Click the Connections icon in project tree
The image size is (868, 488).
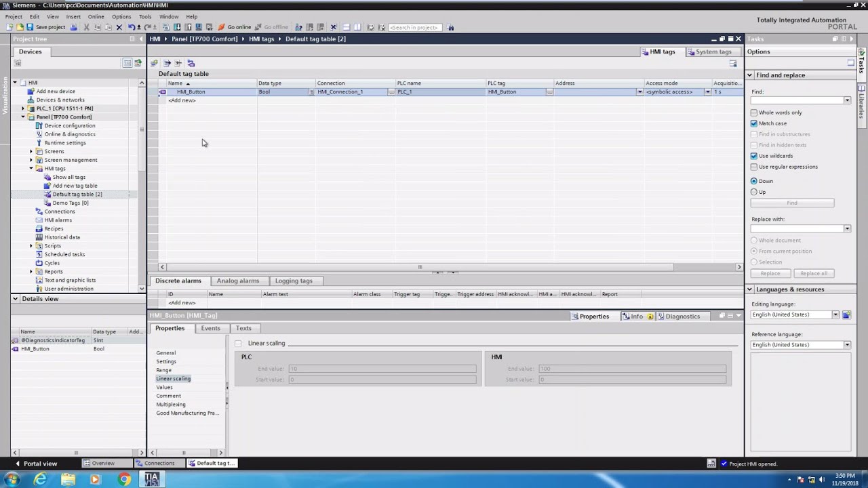pos(39,211)
